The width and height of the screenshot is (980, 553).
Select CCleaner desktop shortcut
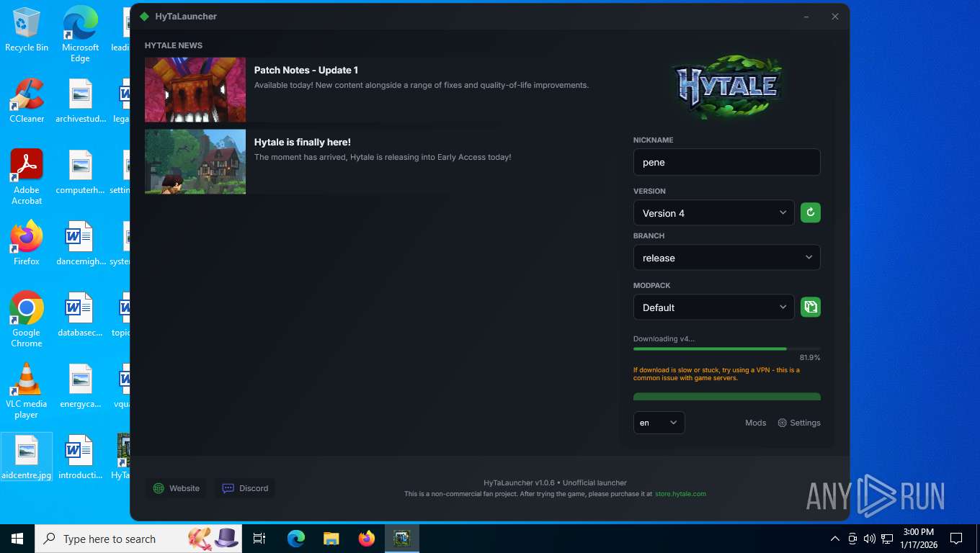27,101
